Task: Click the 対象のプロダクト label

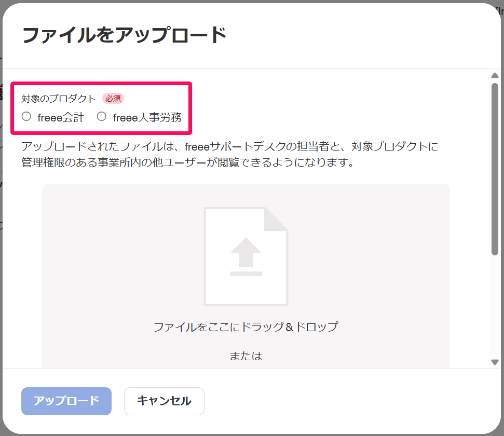Action: click(59, 99)
